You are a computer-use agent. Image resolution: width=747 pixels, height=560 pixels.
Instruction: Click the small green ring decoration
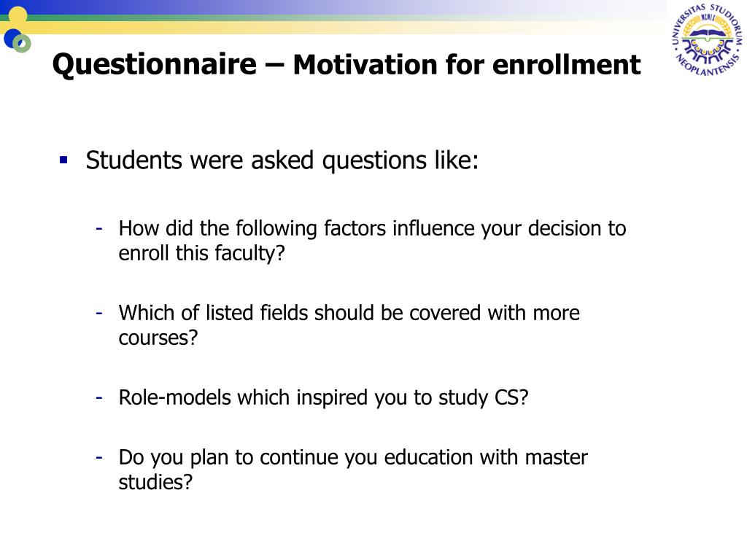pyautogui.click(x=22, y=44)
